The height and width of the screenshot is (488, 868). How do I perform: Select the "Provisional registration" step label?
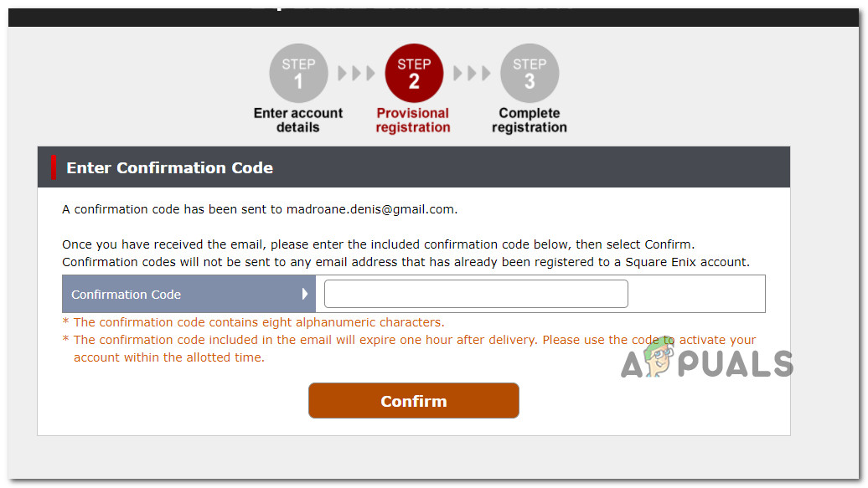(x=413, y=121)
